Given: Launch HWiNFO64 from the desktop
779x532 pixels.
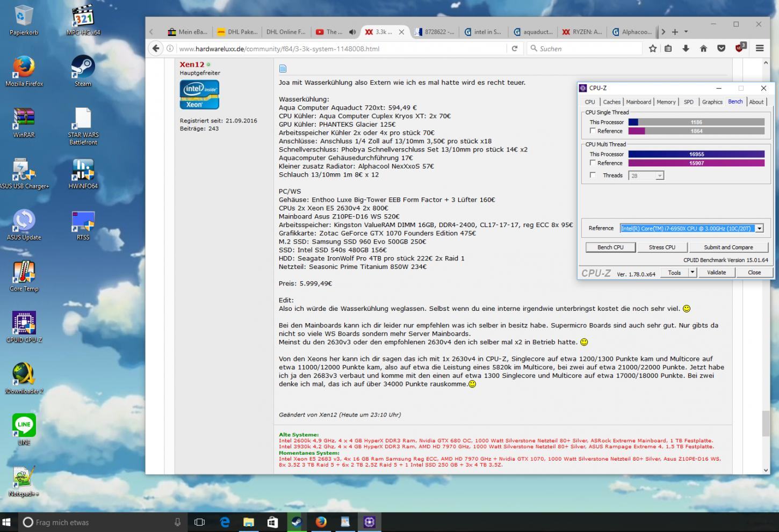Looking at the screenshot, I should point(83,173).
